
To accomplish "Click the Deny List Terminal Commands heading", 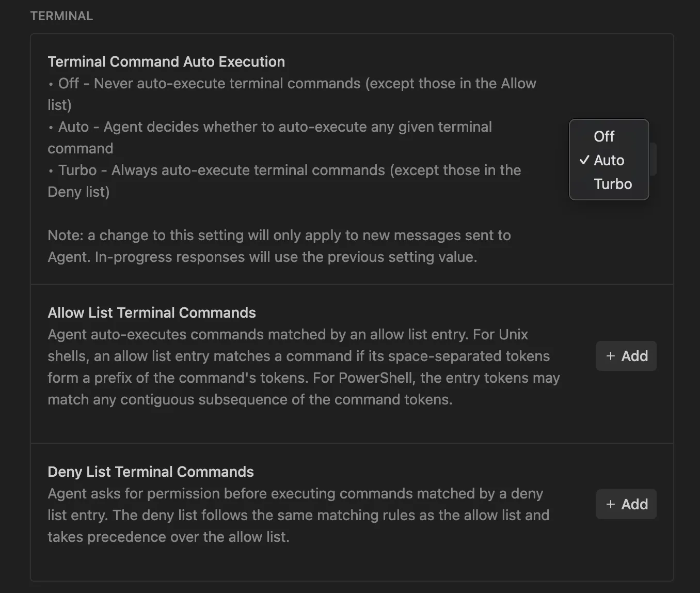I will (151, 472).
